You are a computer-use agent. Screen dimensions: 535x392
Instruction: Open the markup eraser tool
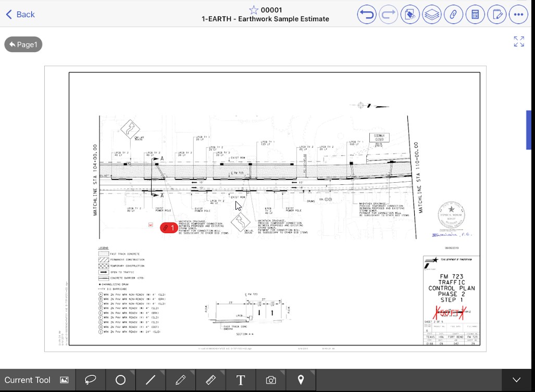click(x=410, y=14)
